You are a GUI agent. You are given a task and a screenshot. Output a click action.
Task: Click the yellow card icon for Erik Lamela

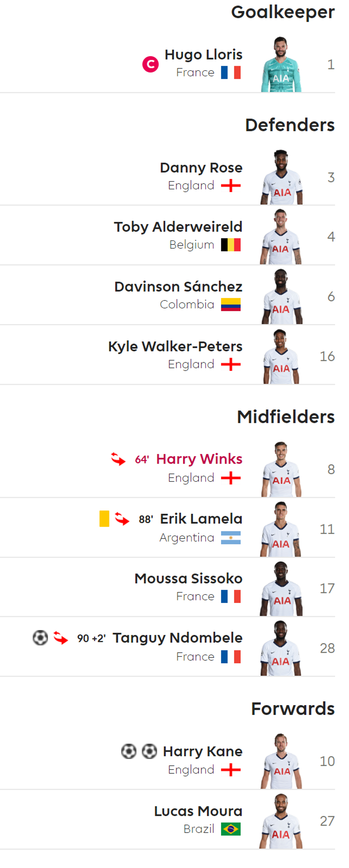point(104,519)
